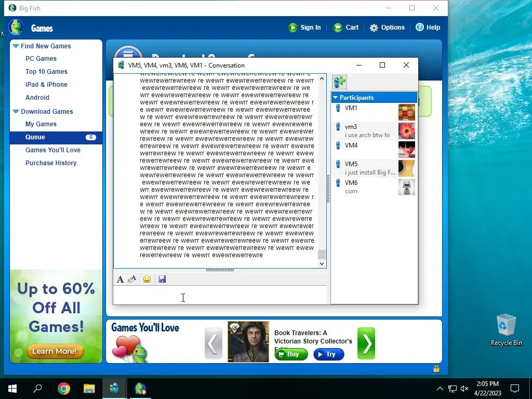Click Try for Book Travelers game
532x399 pixels.
(x=329, y=354)
